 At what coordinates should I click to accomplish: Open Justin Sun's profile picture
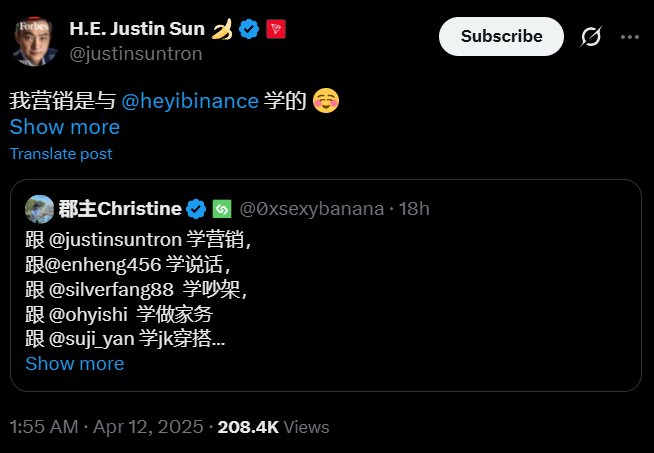[x=35, y=40]
